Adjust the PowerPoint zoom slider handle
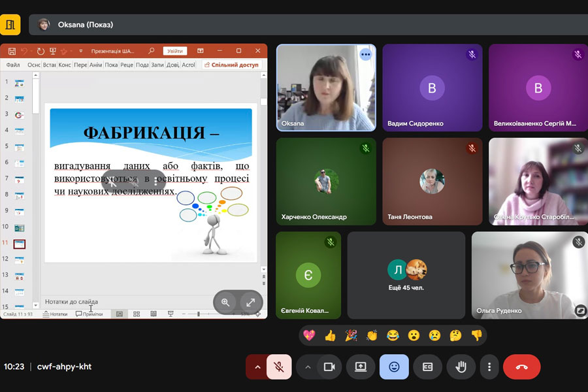The height and width of the screenshot is (392, 588). (x=199, y=314)
